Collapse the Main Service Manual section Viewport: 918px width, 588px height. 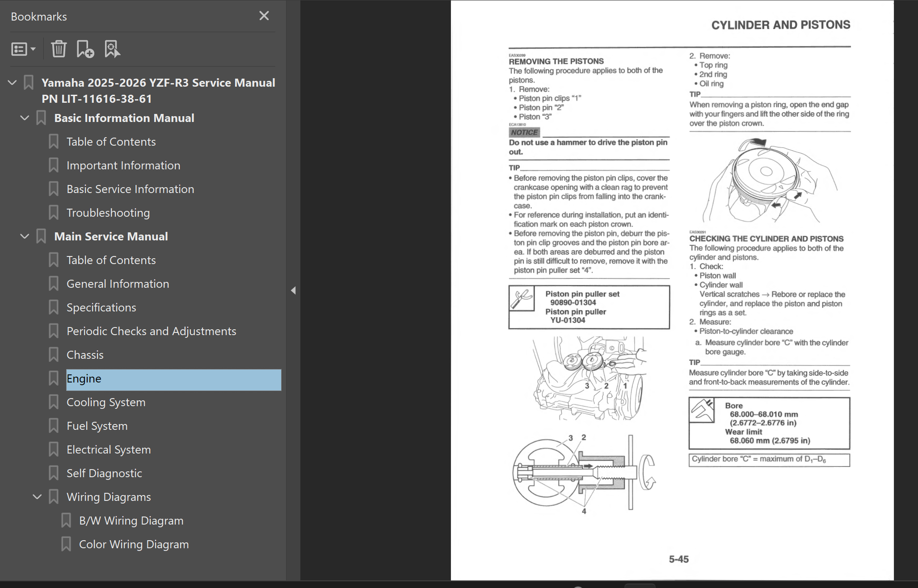click(x=25, y=236)
